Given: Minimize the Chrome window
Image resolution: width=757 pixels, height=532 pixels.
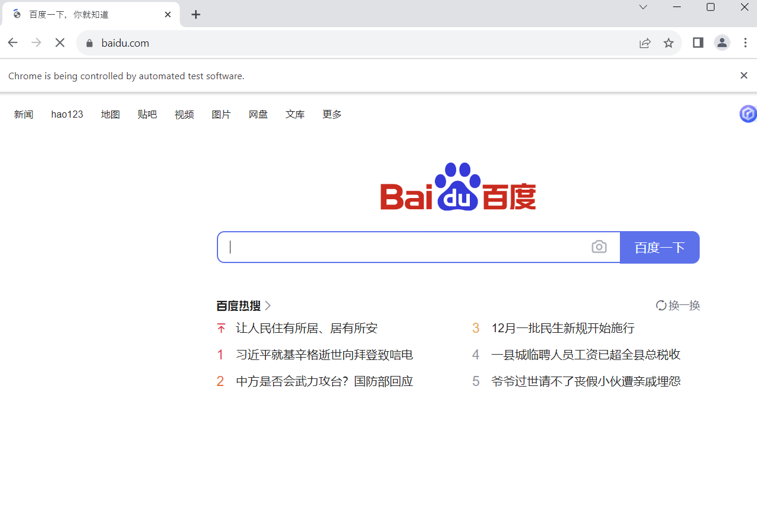Looking at the screenshot, I should click(x=677, y=7).
